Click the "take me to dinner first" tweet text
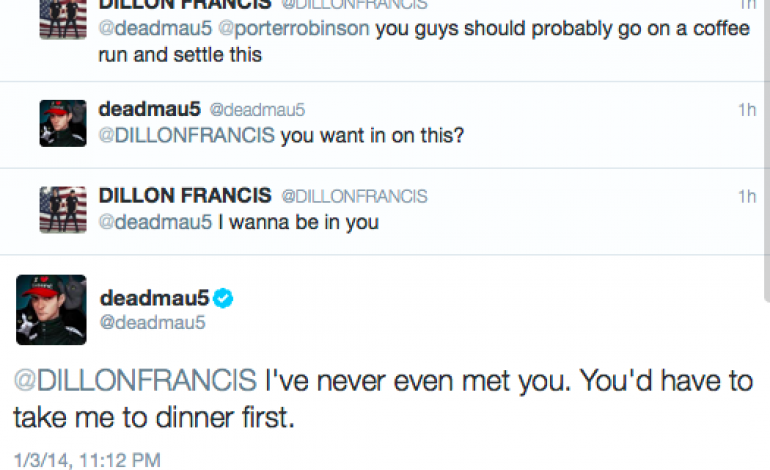 [155, 417]
